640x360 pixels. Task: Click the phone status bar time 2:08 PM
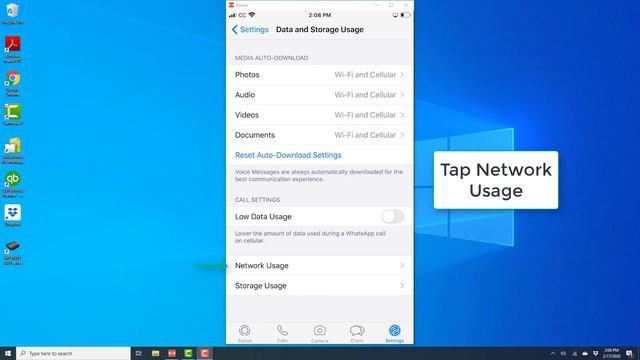(320, 15)
